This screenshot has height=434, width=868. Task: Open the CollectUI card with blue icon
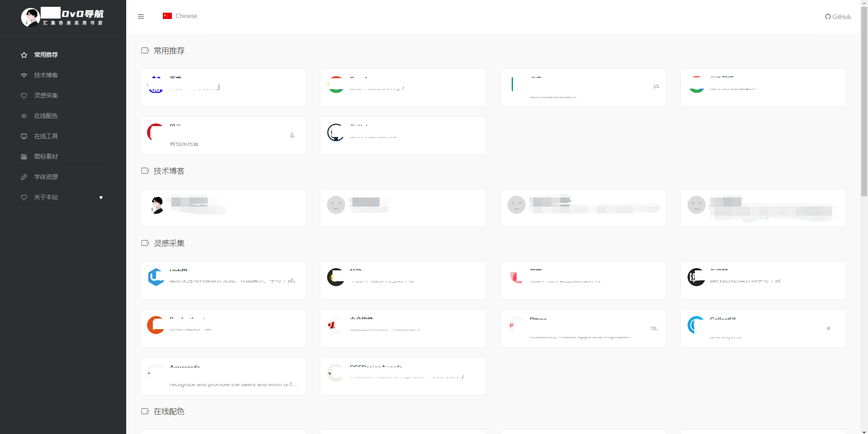tap(763, 328)
